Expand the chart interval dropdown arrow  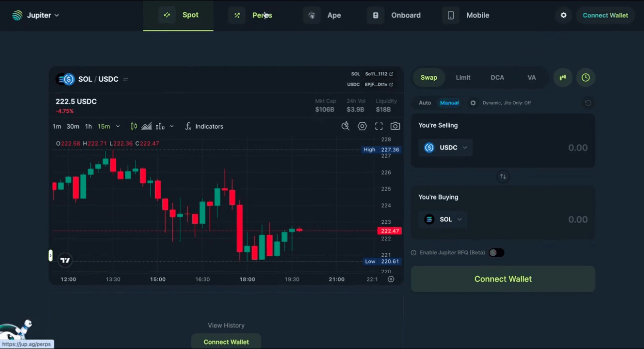pos(118,127)
